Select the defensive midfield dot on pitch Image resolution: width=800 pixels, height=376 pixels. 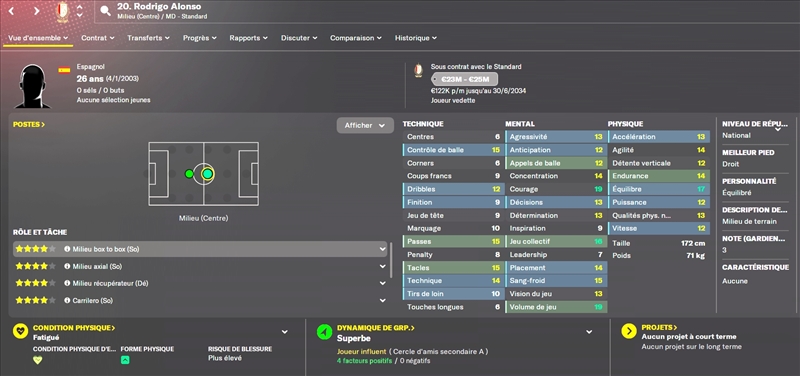[x=189, y=174]
